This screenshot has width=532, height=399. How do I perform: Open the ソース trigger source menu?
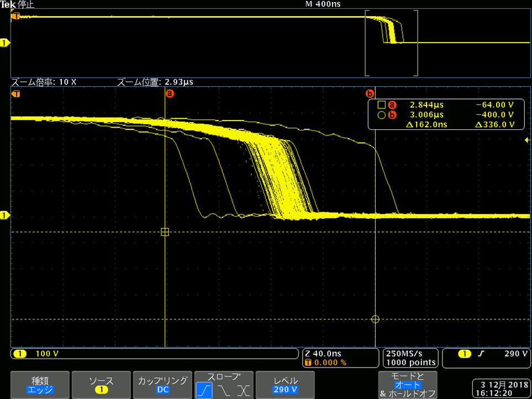click(101, 385)
